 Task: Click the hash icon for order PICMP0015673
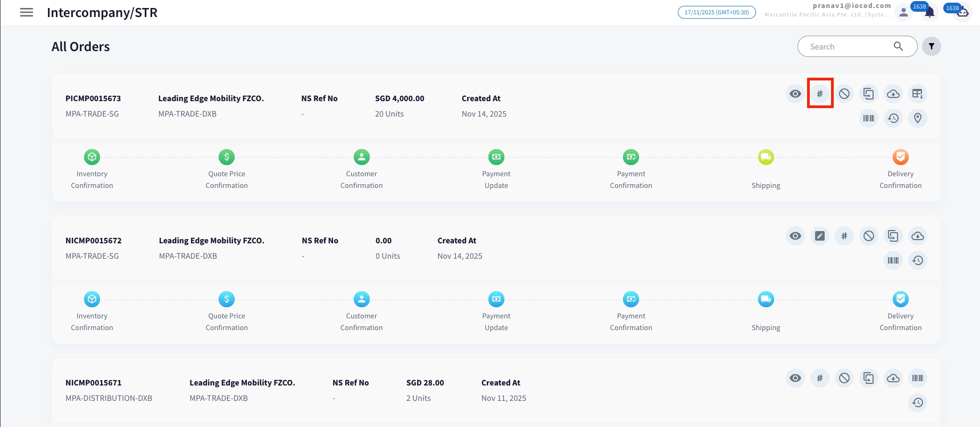pyautogui.click(x=820, y=94)
